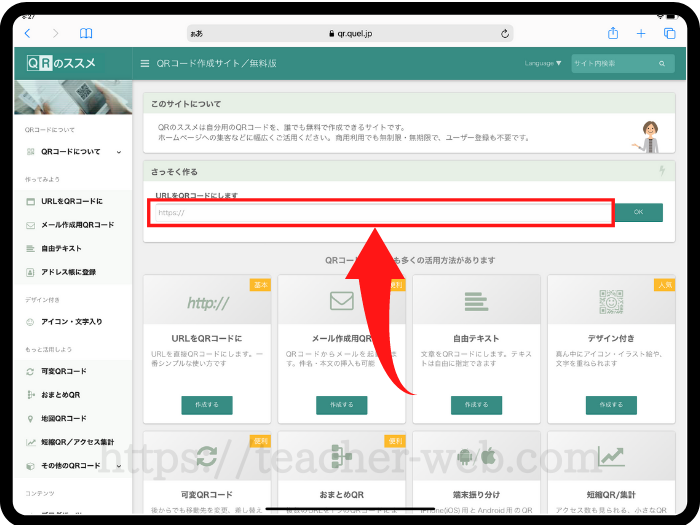Viewport: 700px width, 525px height.
Task: Click the Android and Apple icon on the 端末振り分け card
Action: (x=476, y=456)
